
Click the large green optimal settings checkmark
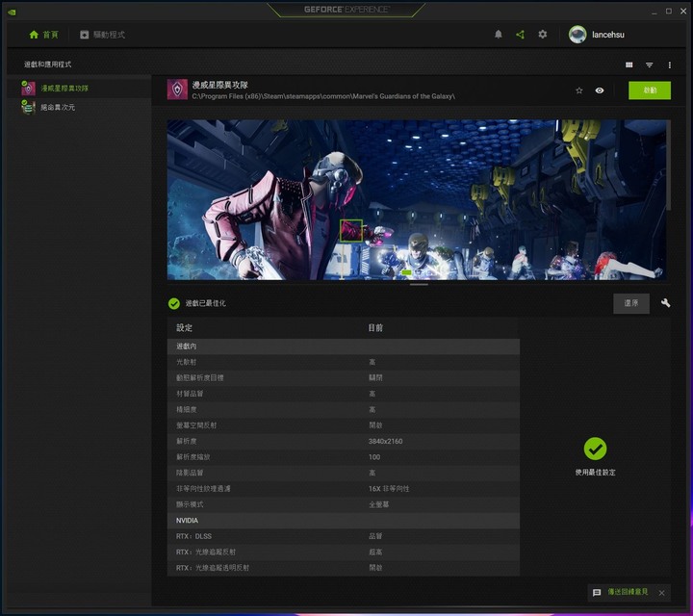pos(595,449)
